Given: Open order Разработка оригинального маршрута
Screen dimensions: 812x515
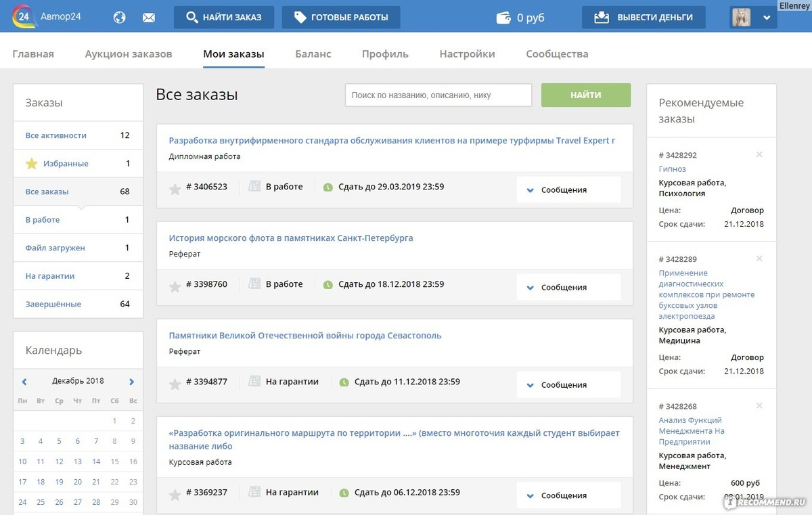Looking at the screenshot, I should pyautogui.click(x=394, y=439).
